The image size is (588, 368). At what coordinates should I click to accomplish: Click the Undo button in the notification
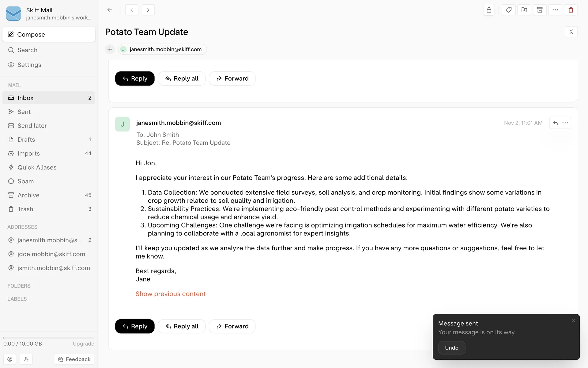point(451,348)
